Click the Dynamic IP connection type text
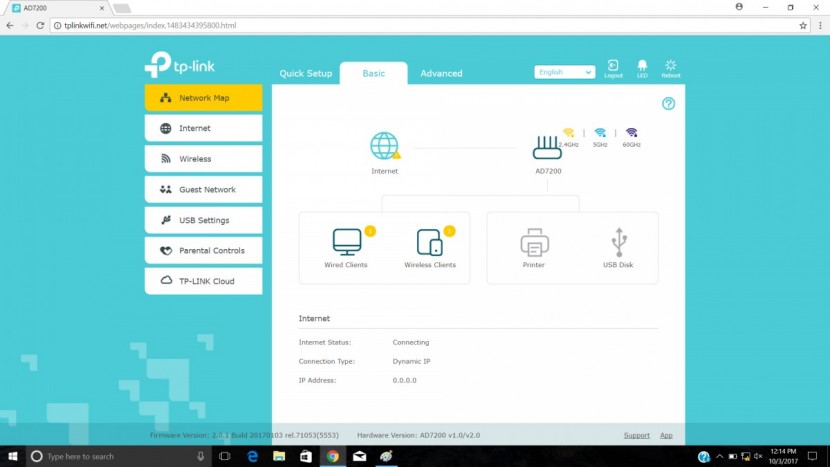830x467 pixels. coord(411,362)
